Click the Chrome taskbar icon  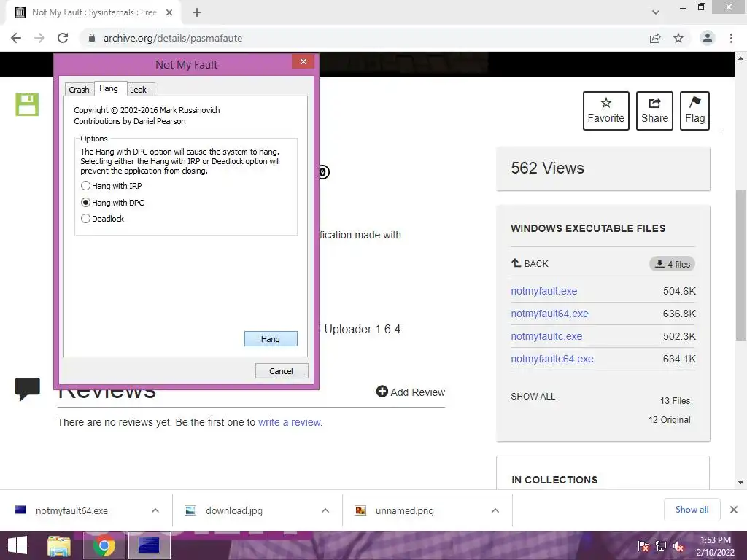click(104, 545)
